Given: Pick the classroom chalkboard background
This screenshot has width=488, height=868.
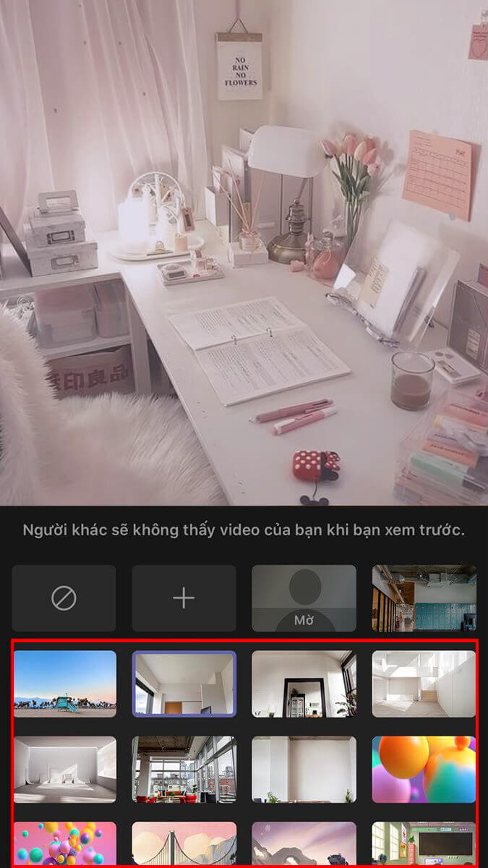Looking at the screenshot, I should (424, 843).
